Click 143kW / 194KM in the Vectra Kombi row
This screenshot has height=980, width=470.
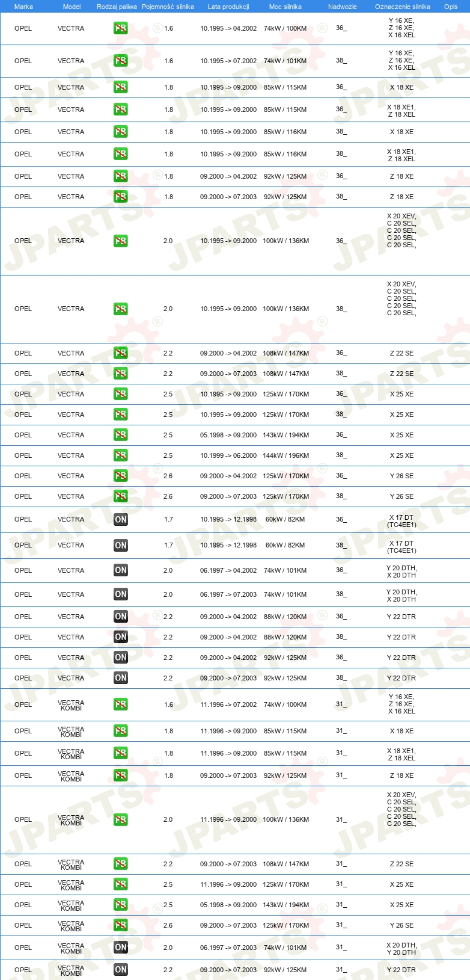point(286,905)
